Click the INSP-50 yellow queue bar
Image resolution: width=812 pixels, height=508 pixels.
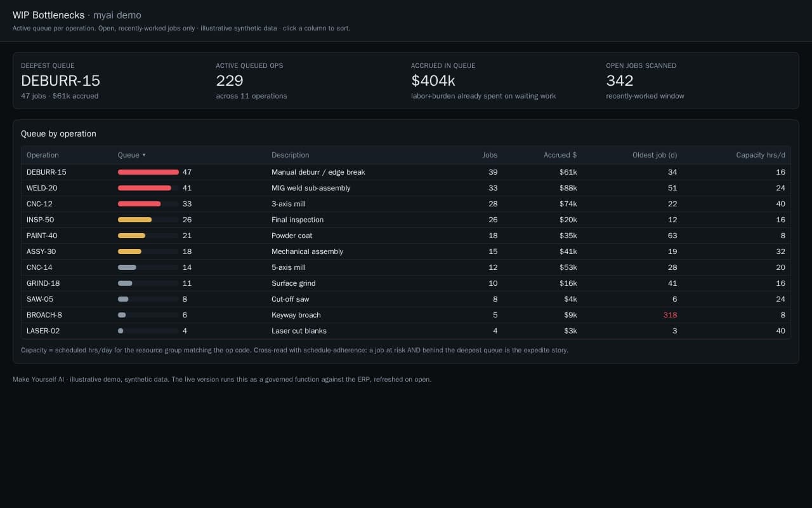tap(134, 220)
